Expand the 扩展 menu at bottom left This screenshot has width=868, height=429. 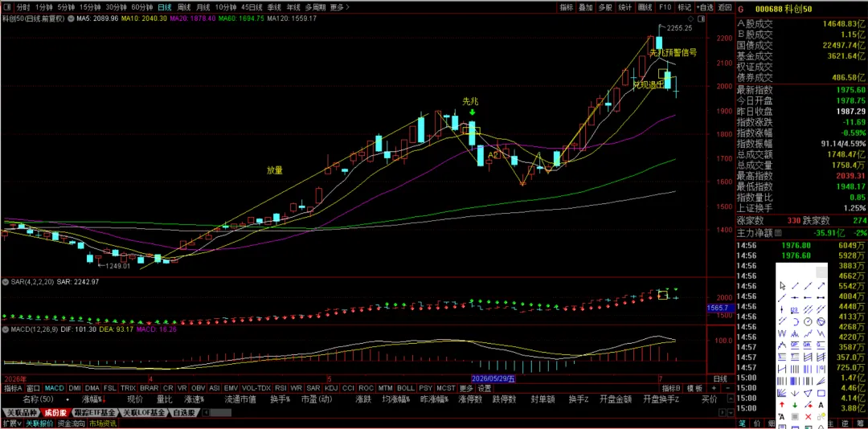11,423
